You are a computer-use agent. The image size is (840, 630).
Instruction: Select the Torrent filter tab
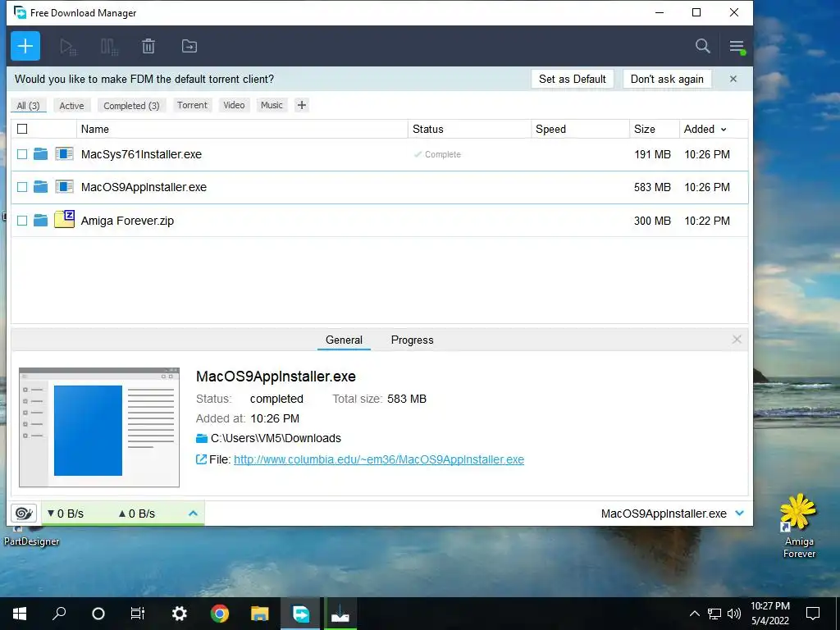coord(192,105)
